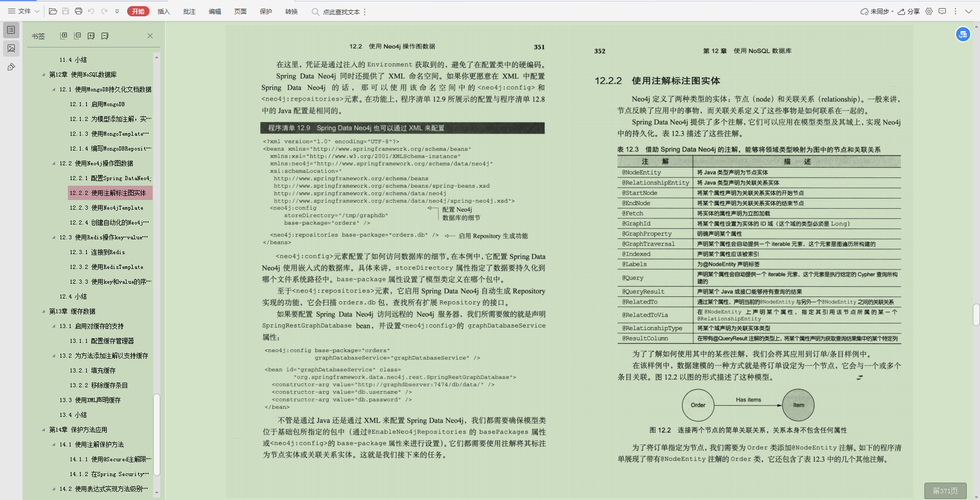Click the Redo icon
Screen dimensions: 980x500
(105, 11)
